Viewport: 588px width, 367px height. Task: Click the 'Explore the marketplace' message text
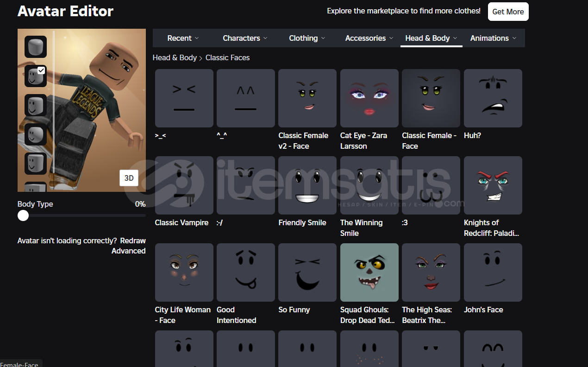tap(404, 11)
